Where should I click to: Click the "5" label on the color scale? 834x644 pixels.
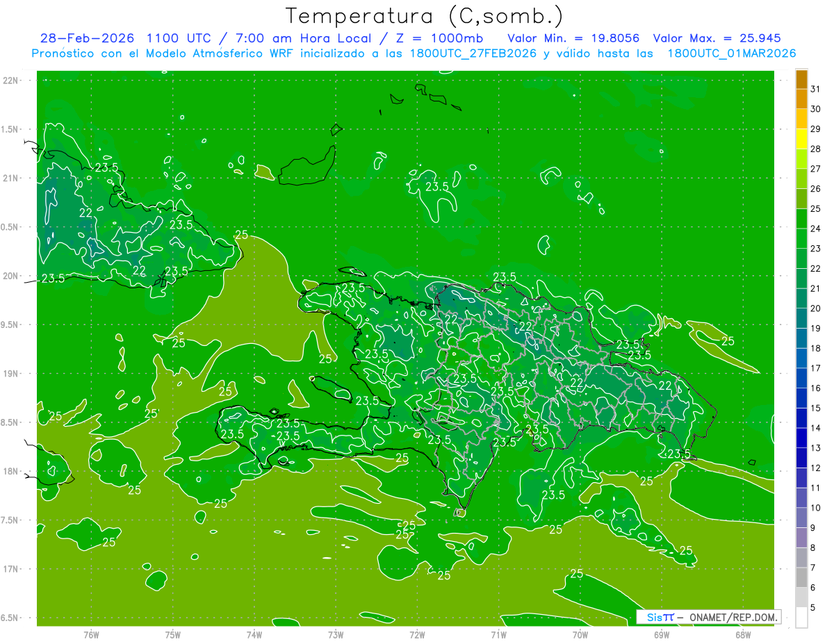pyautogui.click(x=813, y=608)
